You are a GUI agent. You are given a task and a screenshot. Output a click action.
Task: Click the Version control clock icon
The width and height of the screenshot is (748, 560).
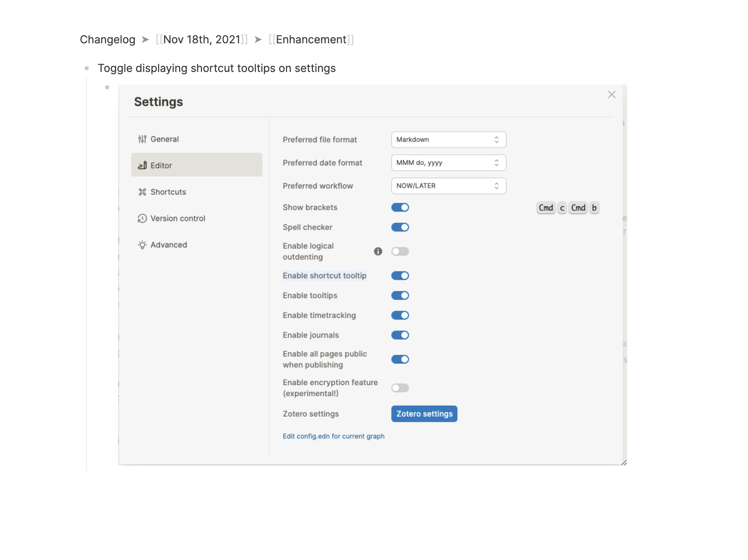142,218
